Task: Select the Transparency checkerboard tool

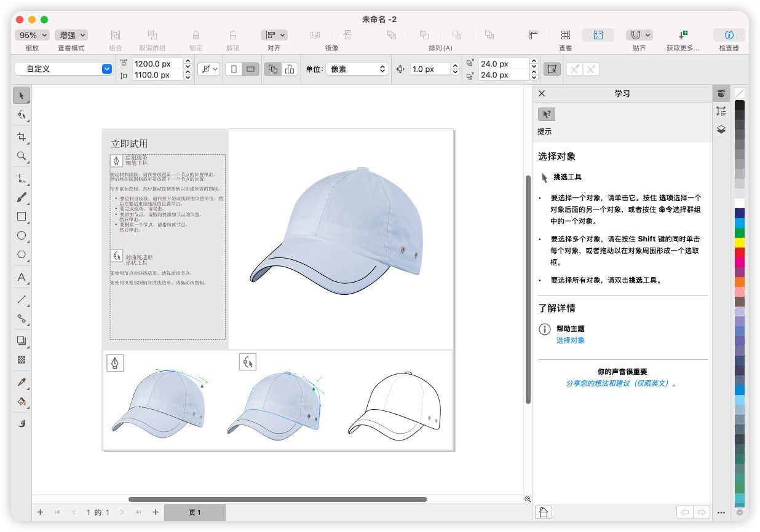Action: coord(22,360)
